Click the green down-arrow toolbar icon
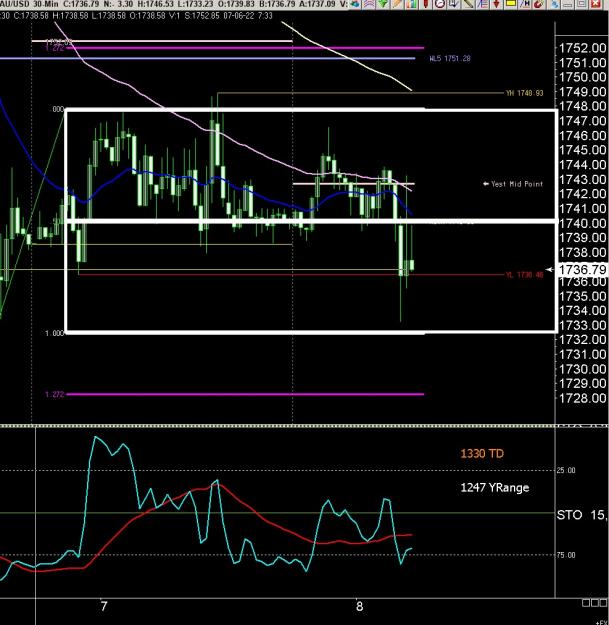This screenshot has width=609, height=625. [383, 3]
